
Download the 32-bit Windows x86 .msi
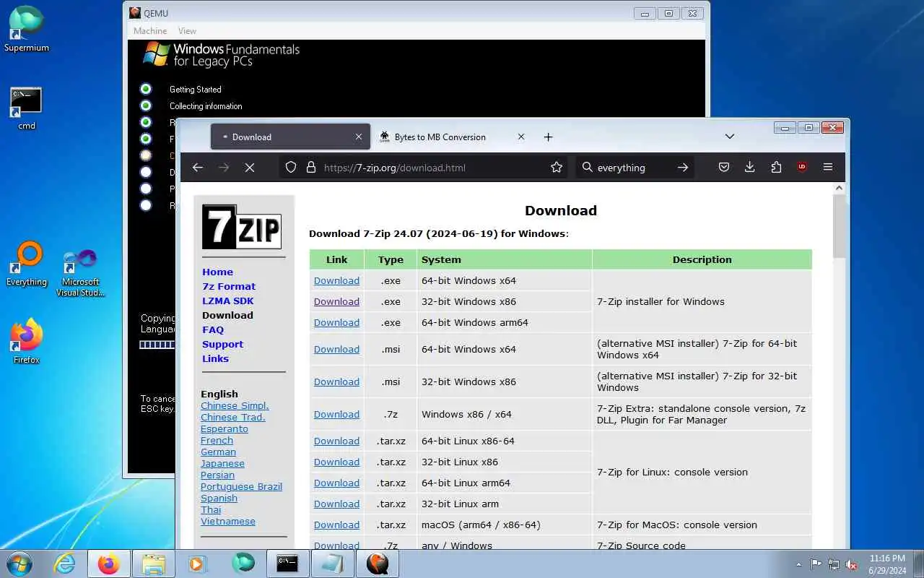tap(336, 381)
